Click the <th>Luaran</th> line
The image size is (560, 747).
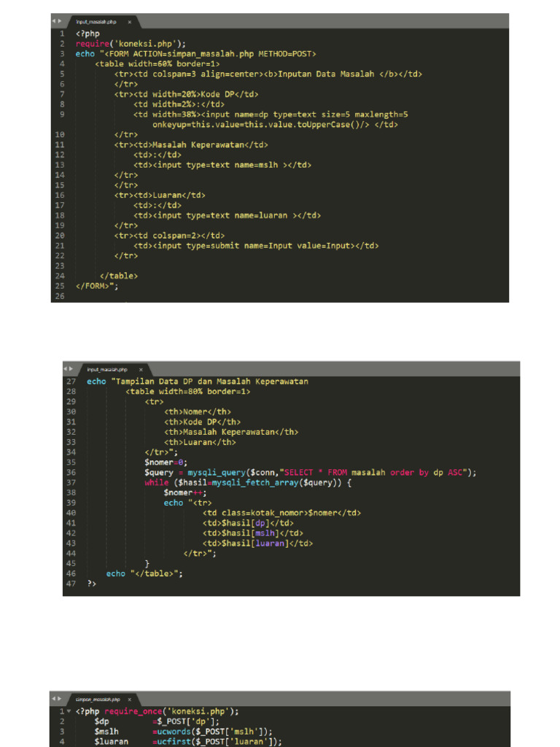[x=200, y=442]
